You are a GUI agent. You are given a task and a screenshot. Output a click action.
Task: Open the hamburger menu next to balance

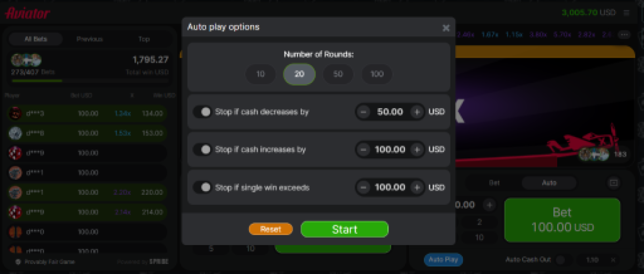tap(626, 12)
